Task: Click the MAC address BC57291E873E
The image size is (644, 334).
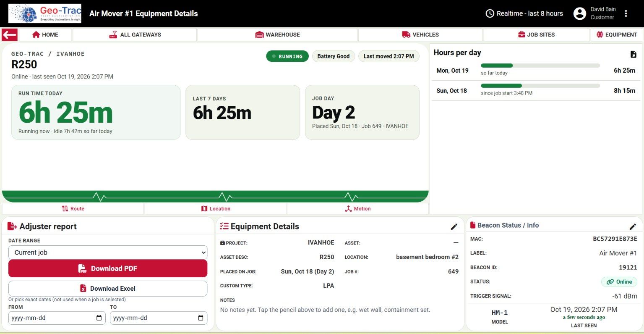Action: point(615,239)
